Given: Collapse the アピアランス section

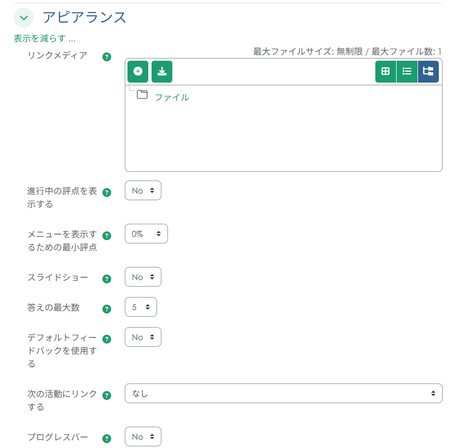Looking at the screenshot, I should 23,18.
